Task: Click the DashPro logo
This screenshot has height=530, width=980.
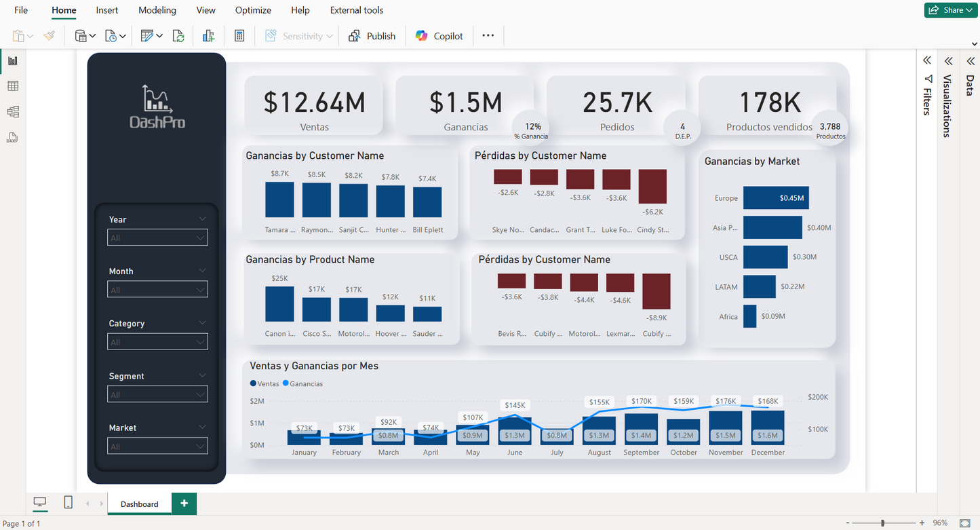Action: click(x=157, y=107)
